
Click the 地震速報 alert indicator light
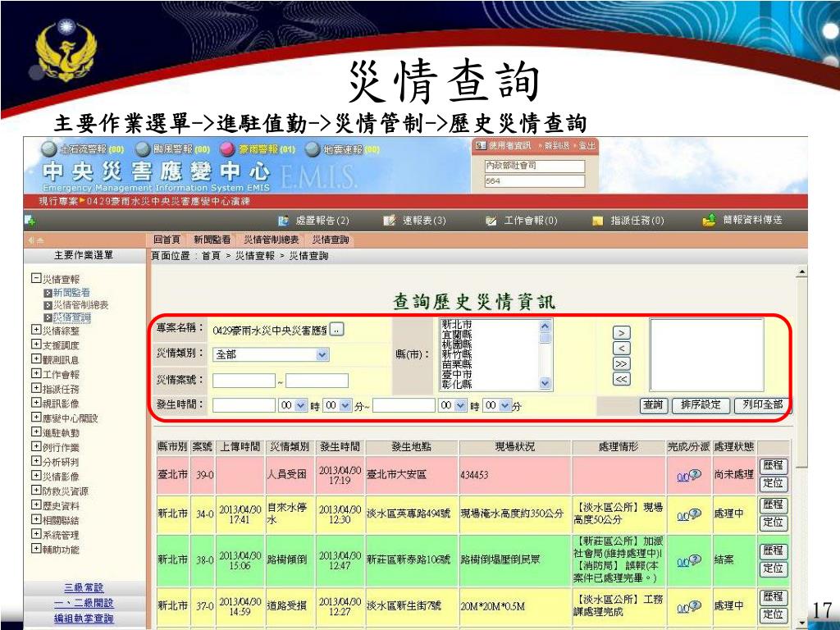(x=313, y=149)
